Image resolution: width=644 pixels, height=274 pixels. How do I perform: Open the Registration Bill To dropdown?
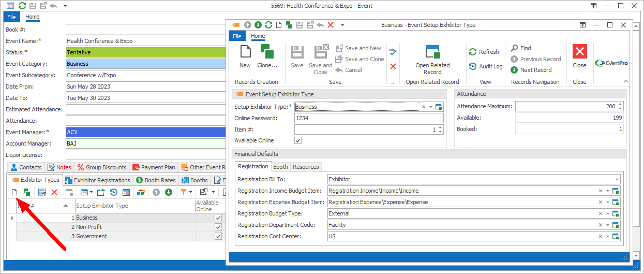[617, 179]
